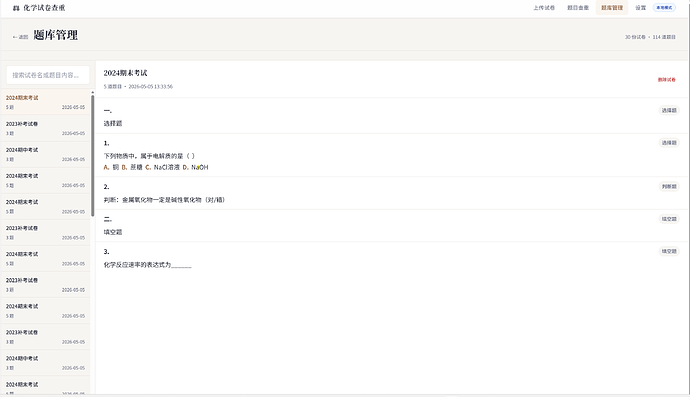The image size is (690, 397).
Task: Click the 30 份试卷 · 114 道题目 statistics text
Action: (x=650, y=37)
